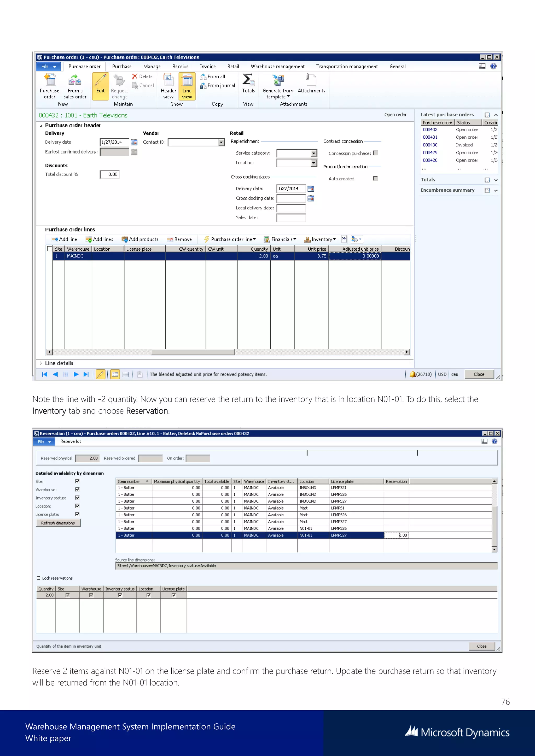Viewport: 535px width, 756px height.
Task: Expand the Line details section
Action: pyautogui.click(x=41, y=363)
